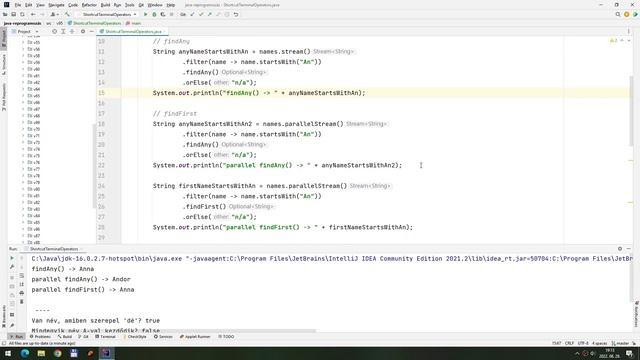The height and width of the screenshot is (360, 640).
Task: Switch to the Problems tool tab
Action: 40,337
